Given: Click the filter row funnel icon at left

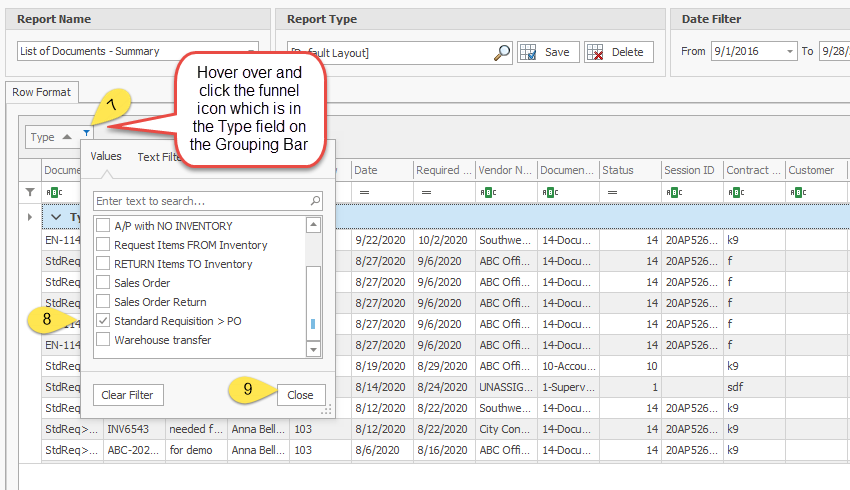Looking at the screenshot, I should pos(30,192).
